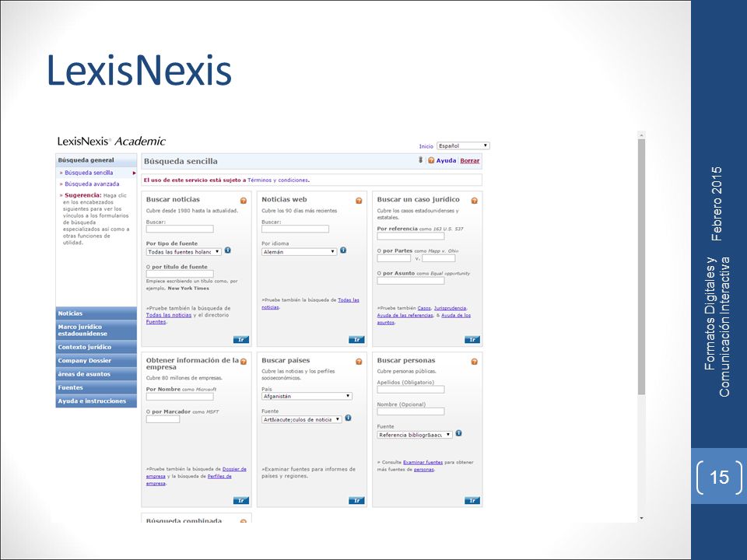
Task: Click Ir button in Buscar países panel
Action: tap(356, 500)
